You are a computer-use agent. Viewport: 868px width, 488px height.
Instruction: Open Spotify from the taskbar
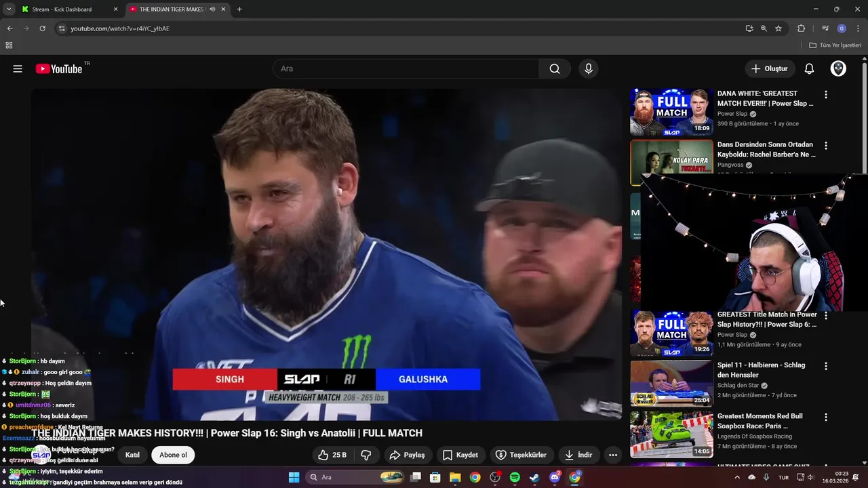coord(514,477)
